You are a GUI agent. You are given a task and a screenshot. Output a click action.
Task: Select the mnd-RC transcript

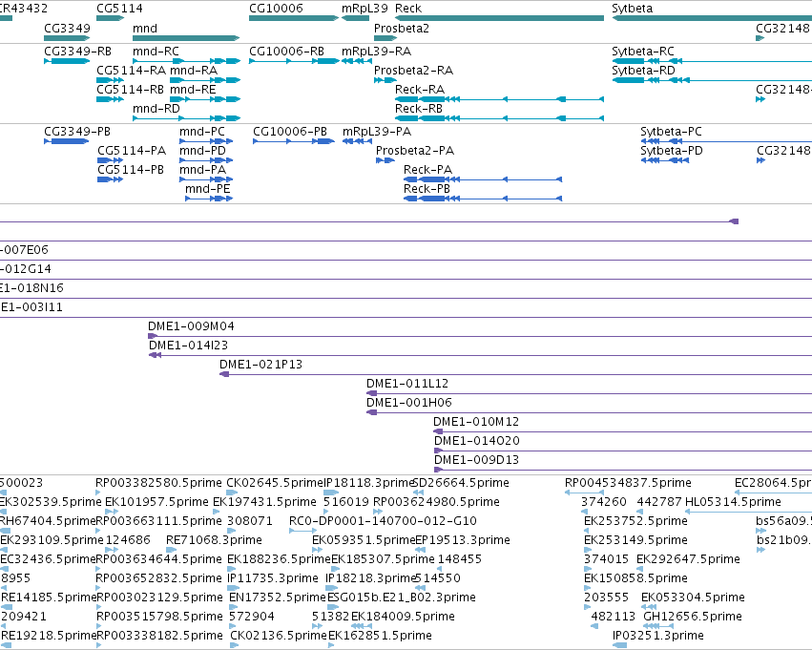(186, 61)
